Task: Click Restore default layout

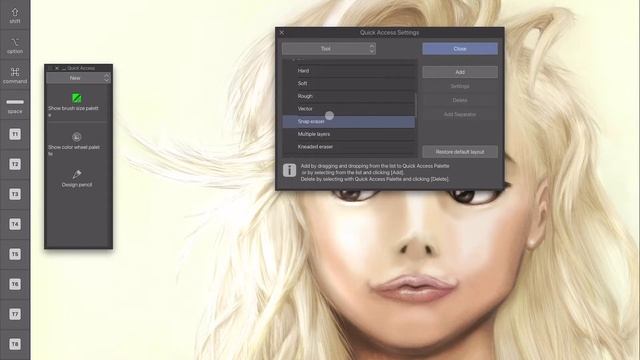Action: [460, 152]
